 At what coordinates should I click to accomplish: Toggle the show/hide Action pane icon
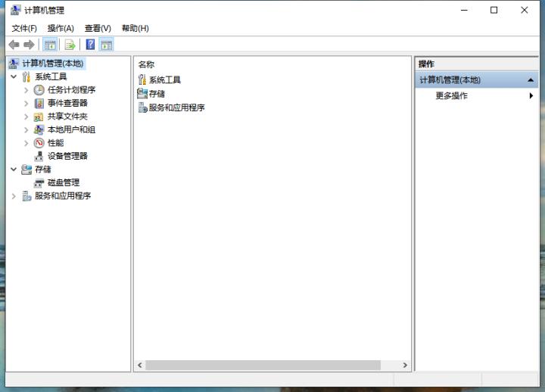[107, 45]
